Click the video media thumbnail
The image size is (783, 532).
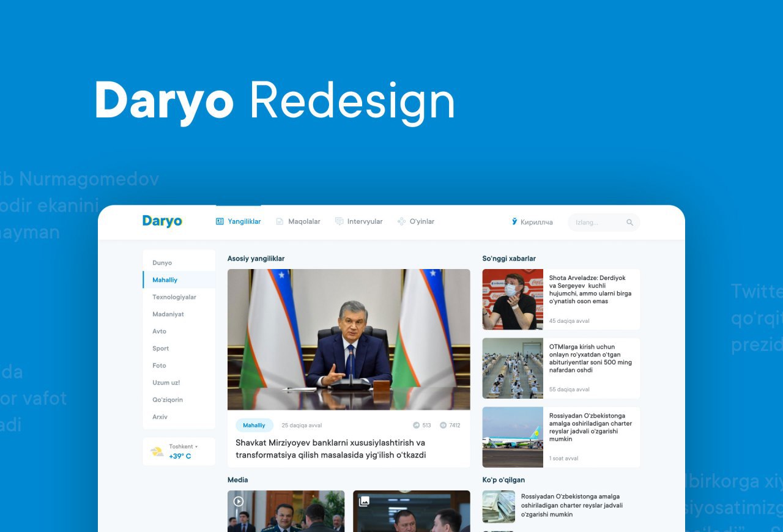click(286, 511)
